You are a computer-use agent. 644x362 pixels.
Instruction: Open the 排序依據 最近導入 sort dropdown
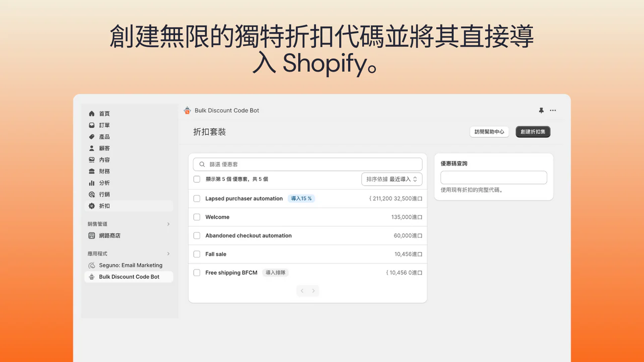(x=391, y=179)
